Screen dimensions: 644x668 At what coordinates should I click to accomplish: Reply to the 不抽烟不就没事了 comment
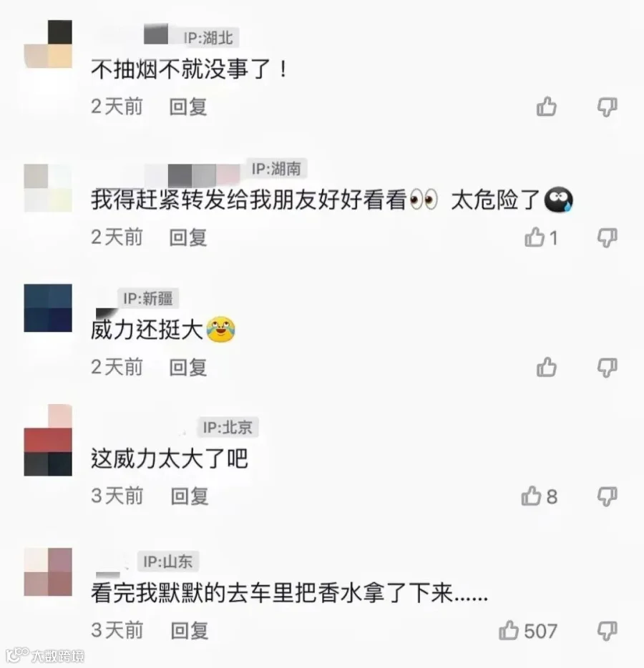188,107
